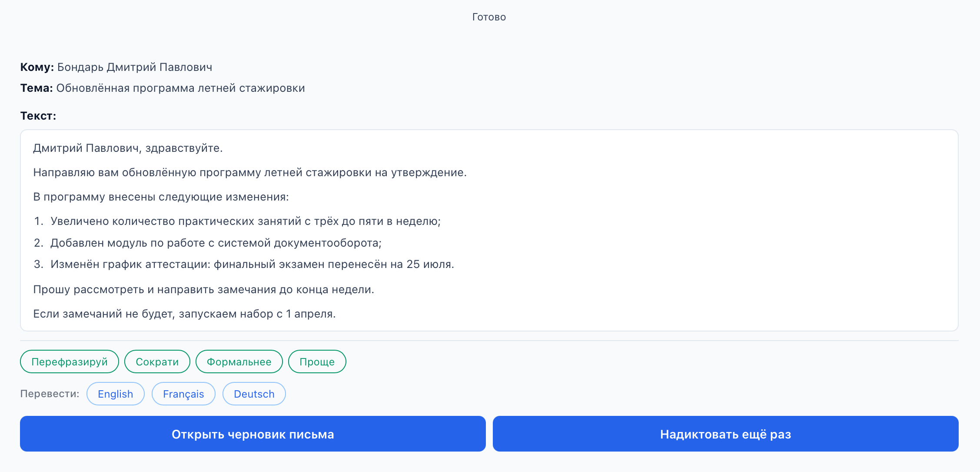Select the Перефразируй rewrite option
The width and height of the screenshot is (980, 472).
click(x=69, y=362)
